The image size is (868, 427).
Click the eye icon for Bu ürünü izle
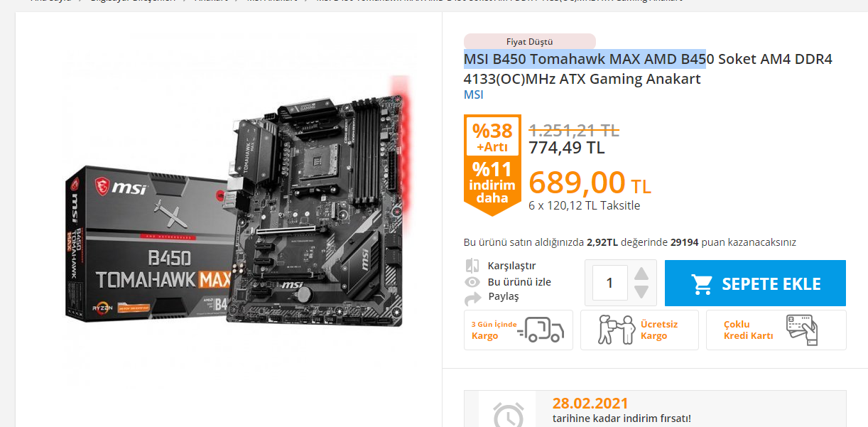(x=472, y=282)
